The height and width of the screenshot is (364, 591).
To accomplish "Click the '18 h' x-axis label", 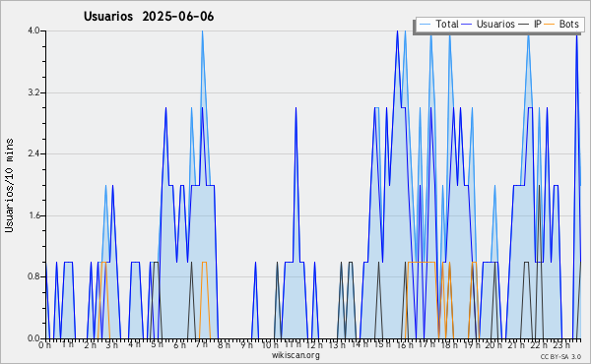I will tap(449, 344).
